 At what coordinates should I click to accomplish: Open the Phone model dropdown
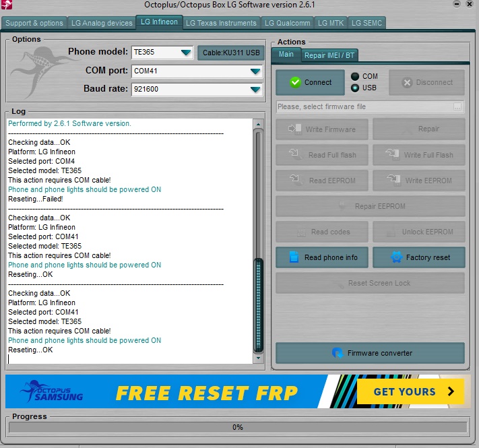[x=185, y=53]
